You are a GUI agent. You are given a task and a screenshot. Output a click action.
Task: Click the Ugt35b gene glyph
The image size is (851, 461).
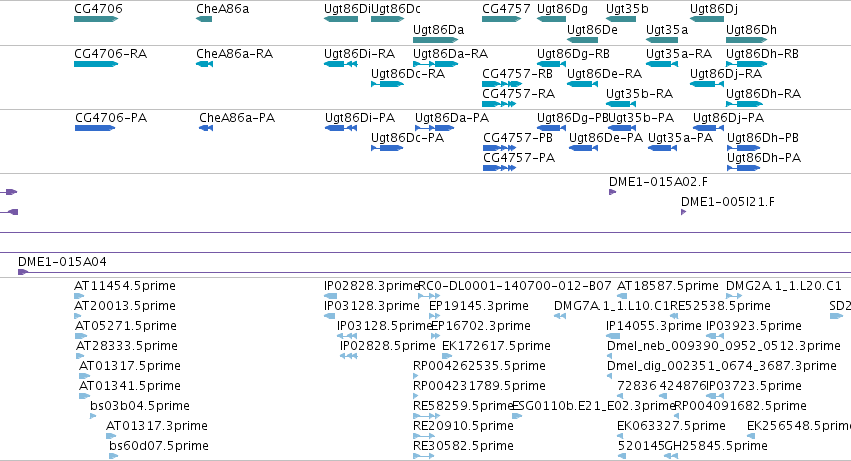click(x=621, y=19)
